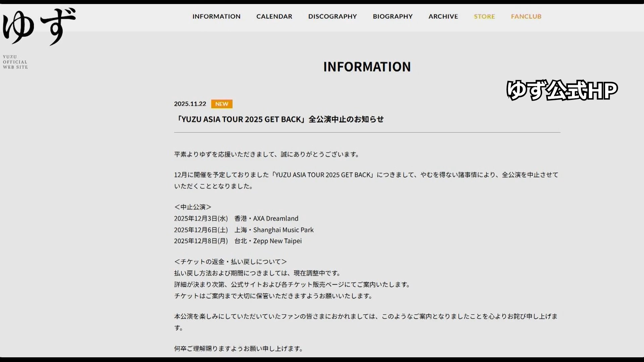Click the 中止公演 section header

click(x=193, y=207)
